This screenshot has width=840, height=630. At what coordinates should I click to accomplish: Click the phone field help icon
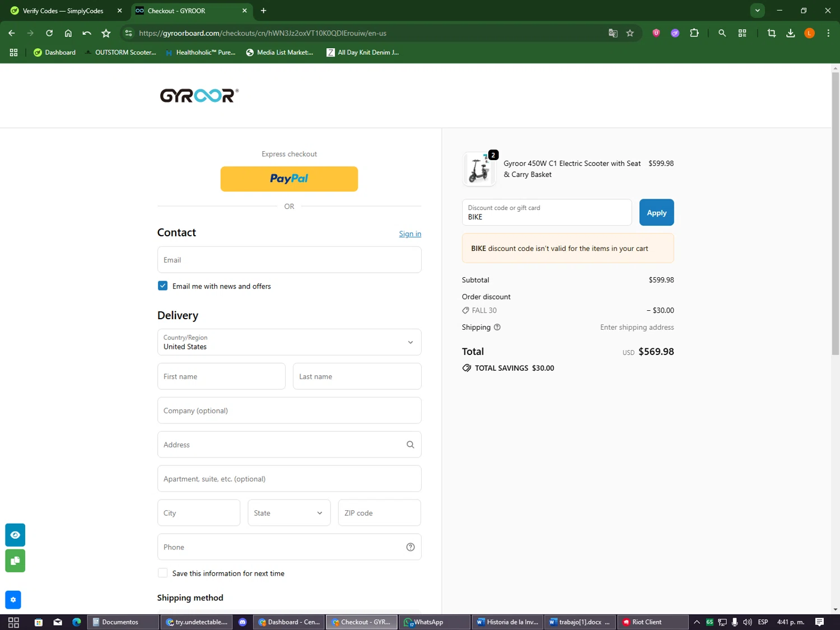410,547
